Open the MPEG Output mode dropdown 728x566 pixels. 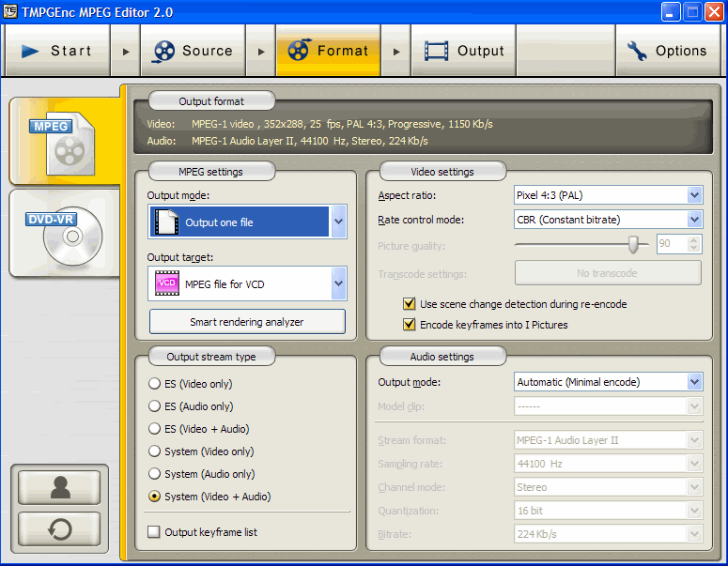coord(338,222)
